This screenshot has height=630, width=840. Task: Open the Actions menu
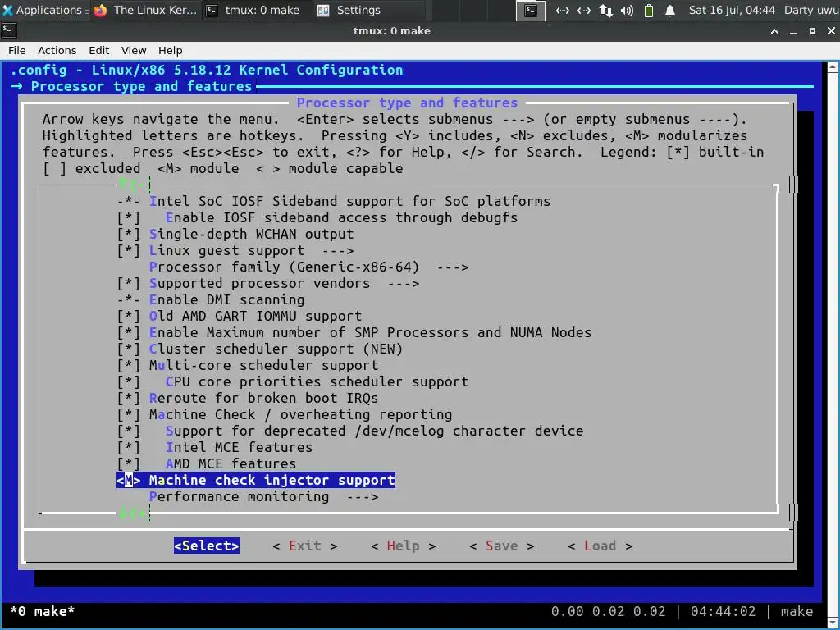(x=57, y=50)
